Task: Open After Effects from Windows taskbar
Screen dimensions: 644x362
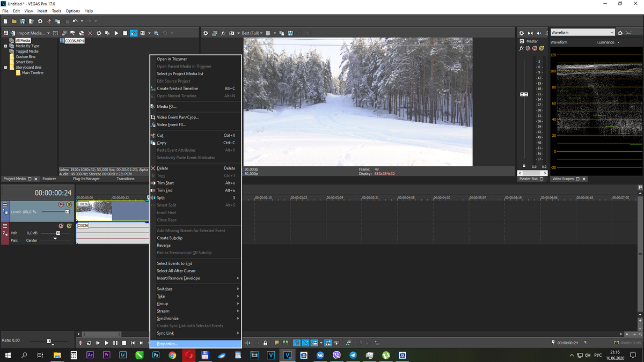Action: click(90, 355)
